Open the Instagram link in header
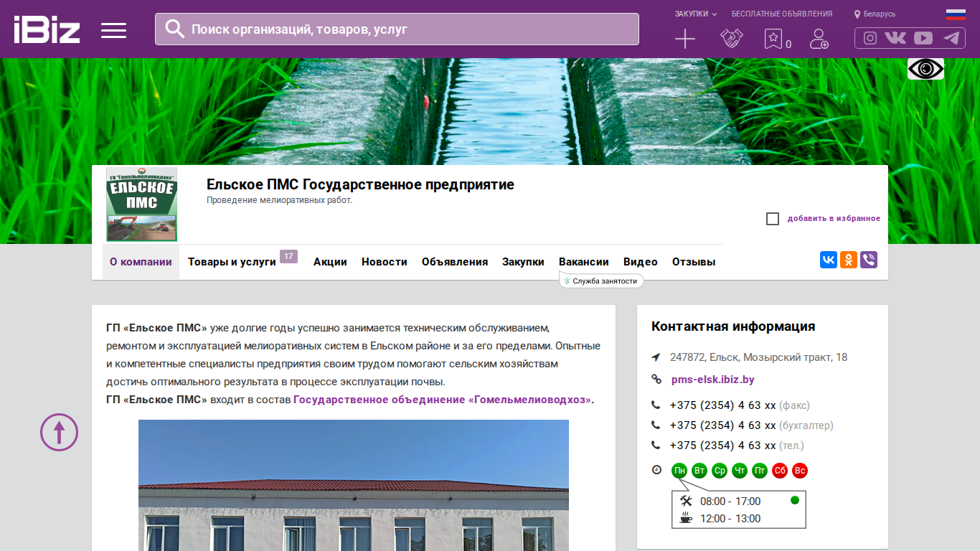The width and height of the screenshot is (980, 551). click(870, 38)
